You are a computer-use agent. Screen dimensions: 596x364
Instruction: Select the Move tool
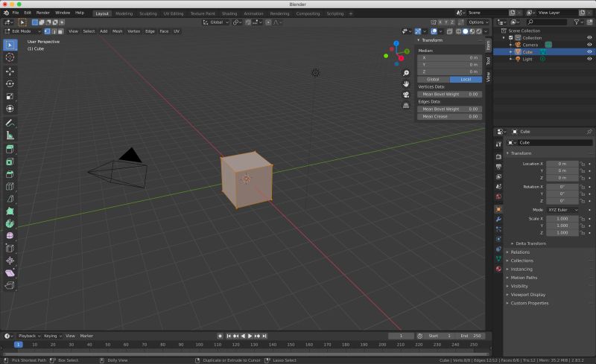[x=10, y=71]
